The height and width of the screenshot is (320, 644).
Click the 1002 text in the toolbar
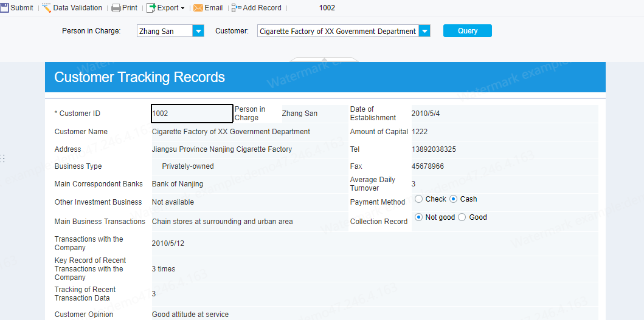[x=327, y=8]
